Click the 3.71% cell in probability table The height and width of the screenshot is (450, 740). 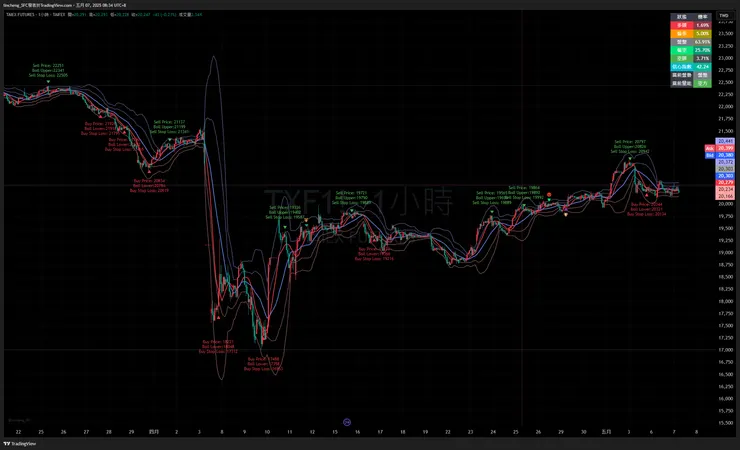click(702, 58)
